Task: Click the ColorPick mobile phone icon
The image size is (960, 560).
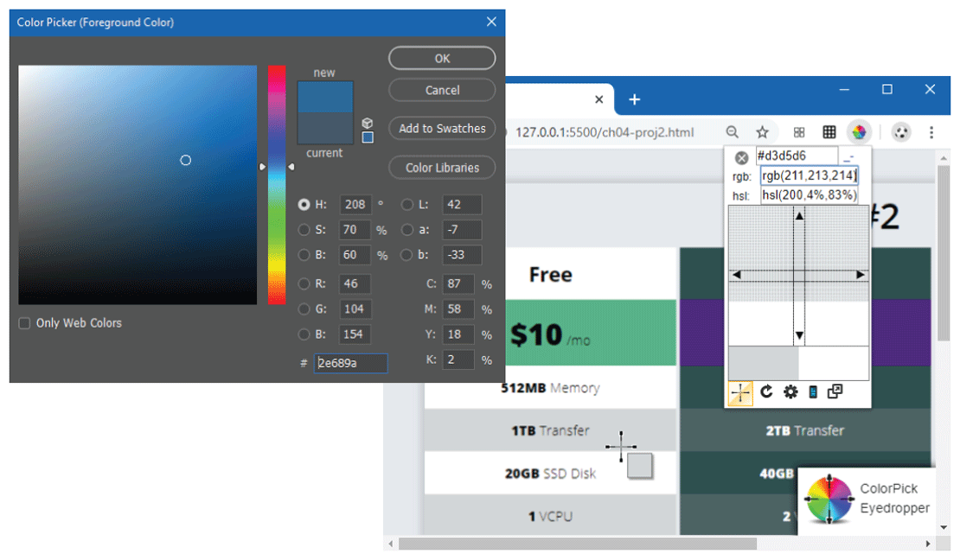Action: [x=812, y=391]
